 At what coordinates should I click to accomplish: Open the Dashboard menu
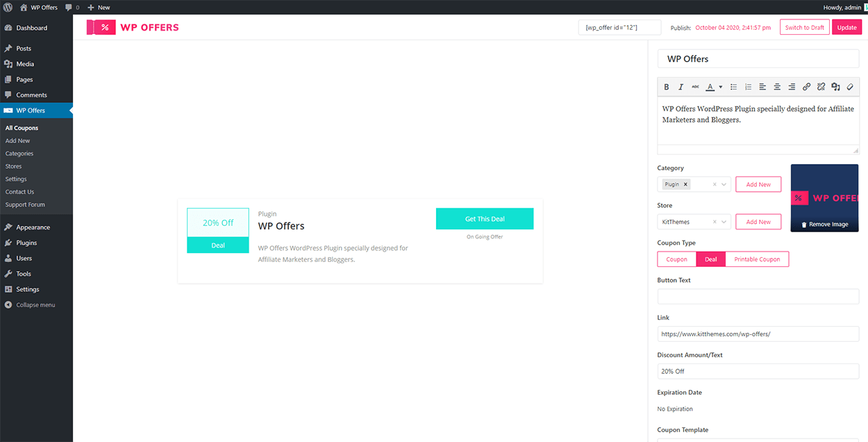pyautogui.click(x=36, y=28)
